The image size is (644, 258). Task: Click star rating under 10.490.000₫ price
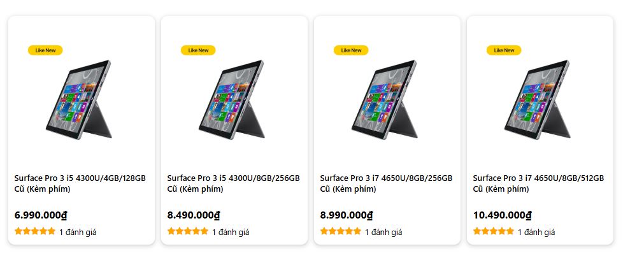[494, 232]
